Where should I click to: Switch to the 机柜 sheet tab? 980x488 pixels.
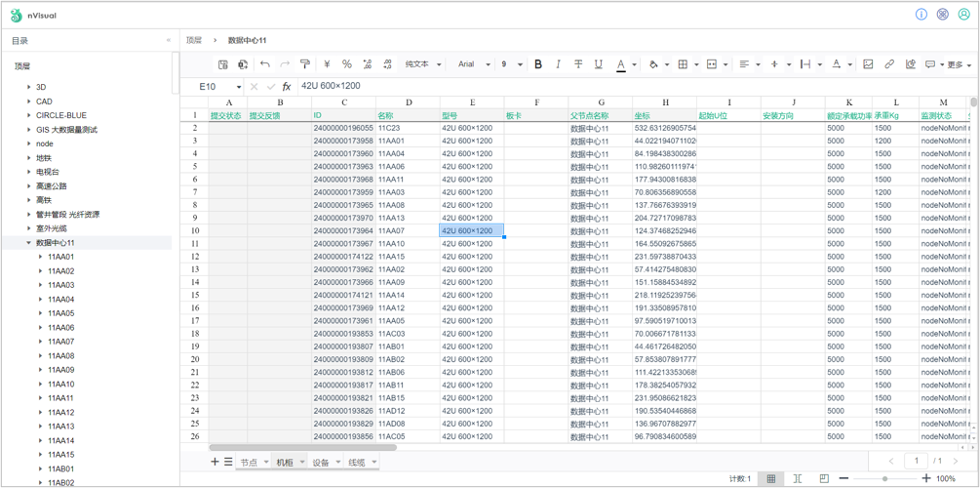[285, 463]
